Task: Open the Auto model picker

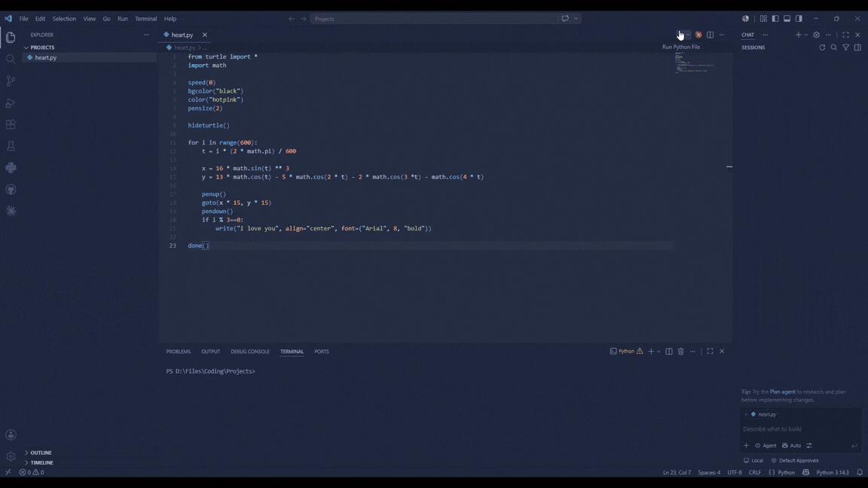Action: pyautogui.click(x=792, y=445)
